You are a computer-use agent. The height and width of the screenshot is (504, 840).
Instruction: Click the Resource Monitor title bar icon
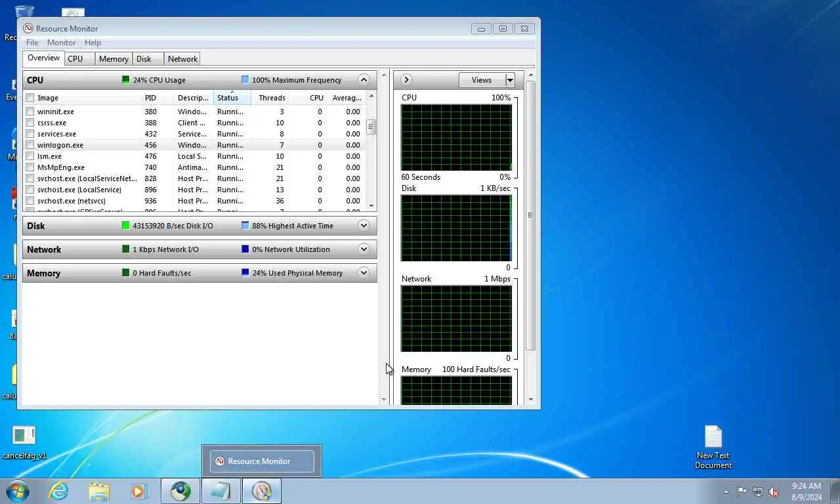(x=28, y=28)
